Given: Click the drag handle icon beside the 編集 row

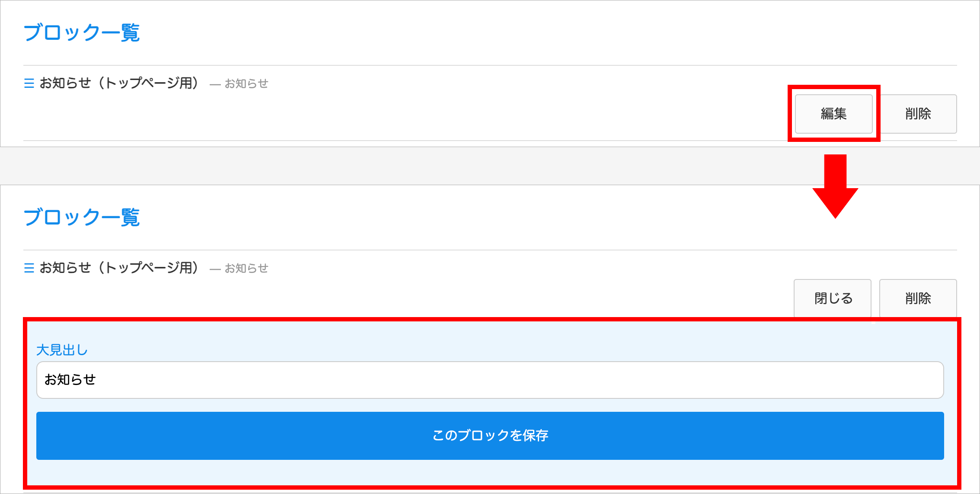Looking at the screenshot, I should tap(29, 83).
